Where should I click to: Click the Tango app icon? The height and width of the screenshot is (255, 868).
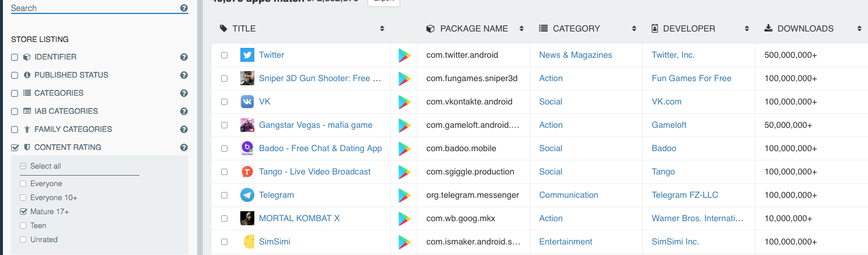tap(247, 172)
